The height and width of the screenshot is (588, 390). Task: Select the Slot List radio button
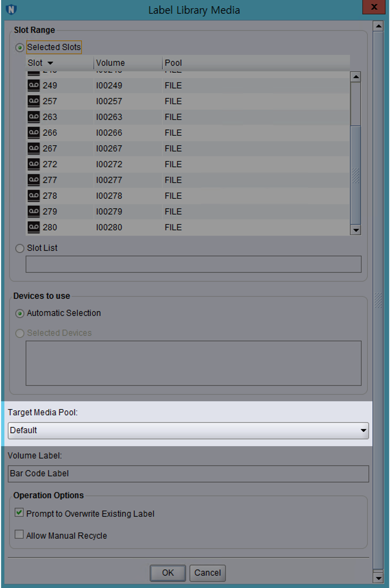[x=20, y=248]
